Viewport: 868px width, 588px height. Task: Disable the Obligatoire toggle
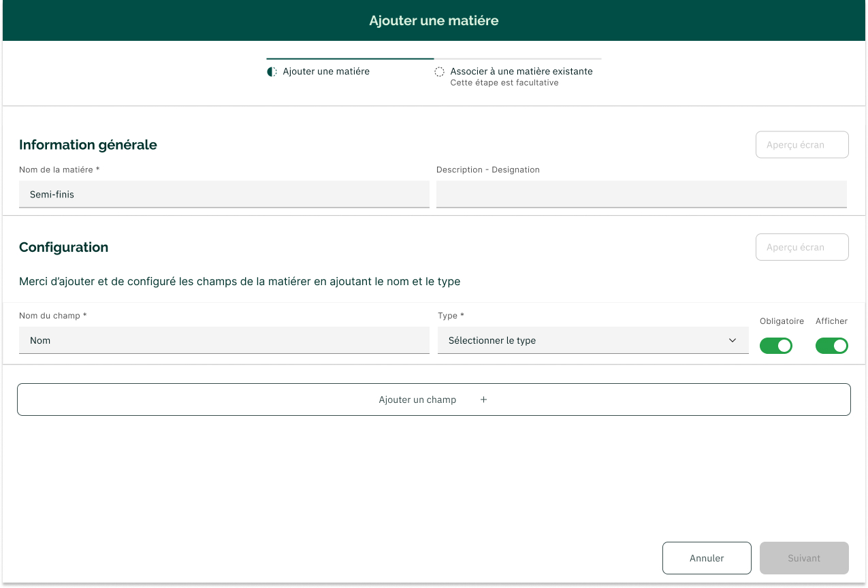click(x=776, y=346)
